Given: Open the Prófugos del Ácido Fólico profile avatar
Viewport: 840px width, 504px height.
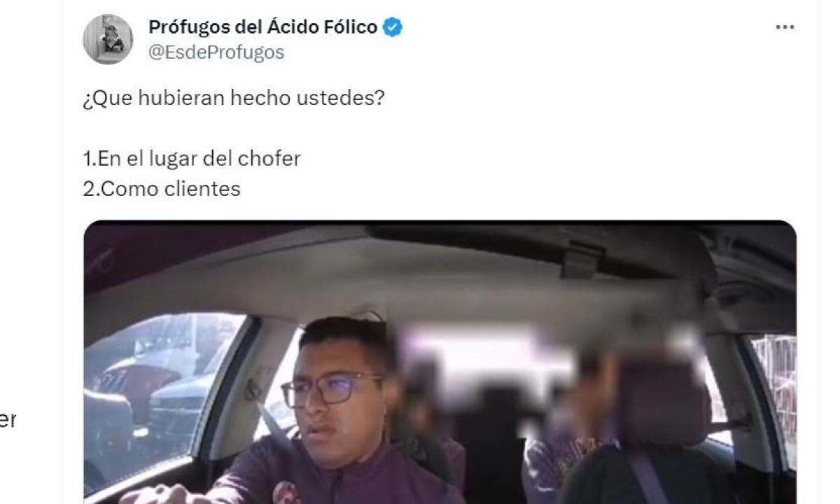Looking at the screenshot, I should 108,39.
